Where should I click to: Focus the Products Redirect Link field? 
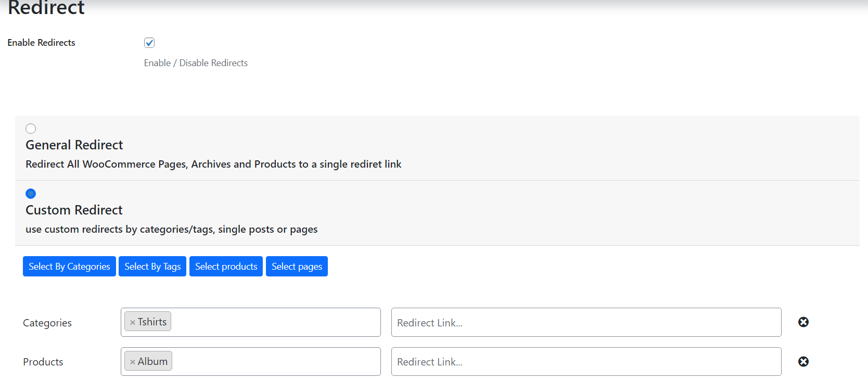(586, 361)
